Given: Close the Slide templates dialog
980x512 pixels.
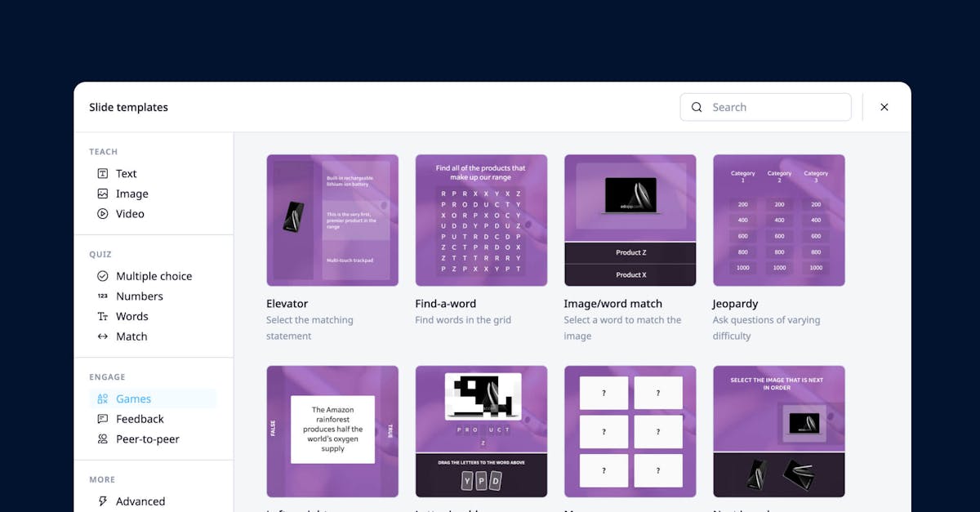Looking at the screenshot, I should [884, 107].
